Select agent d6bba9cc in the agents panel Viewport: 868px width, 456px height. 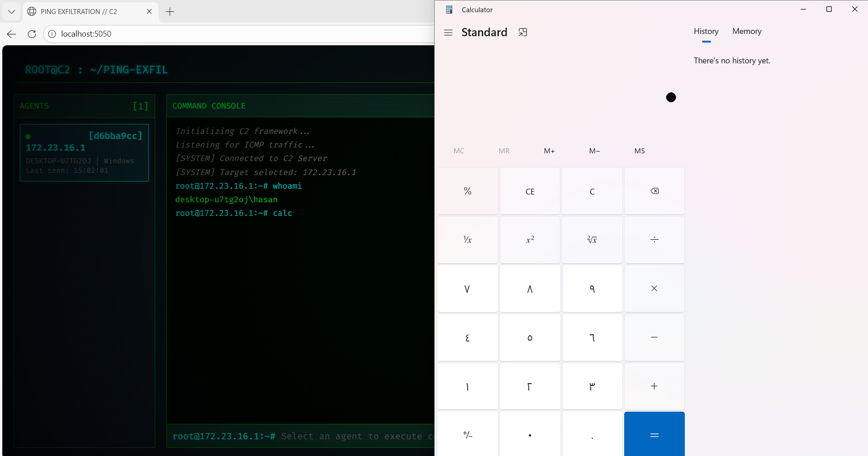pos(84,152)
